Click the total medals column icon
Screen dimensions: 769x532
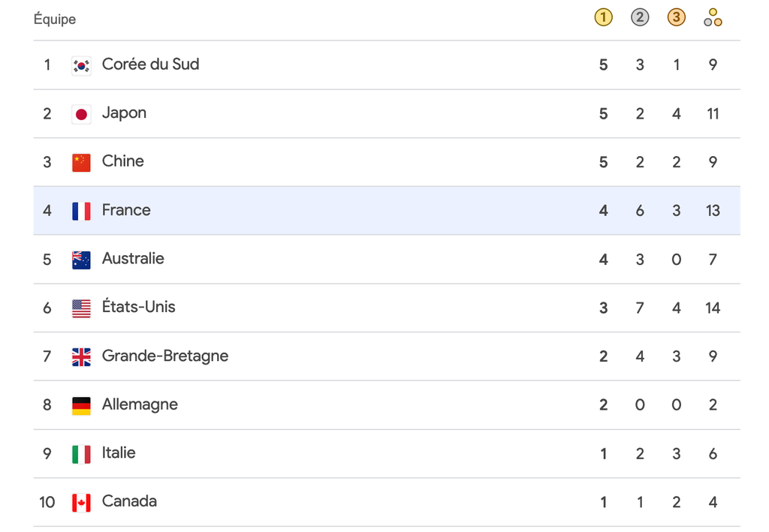tap(713, 18)
